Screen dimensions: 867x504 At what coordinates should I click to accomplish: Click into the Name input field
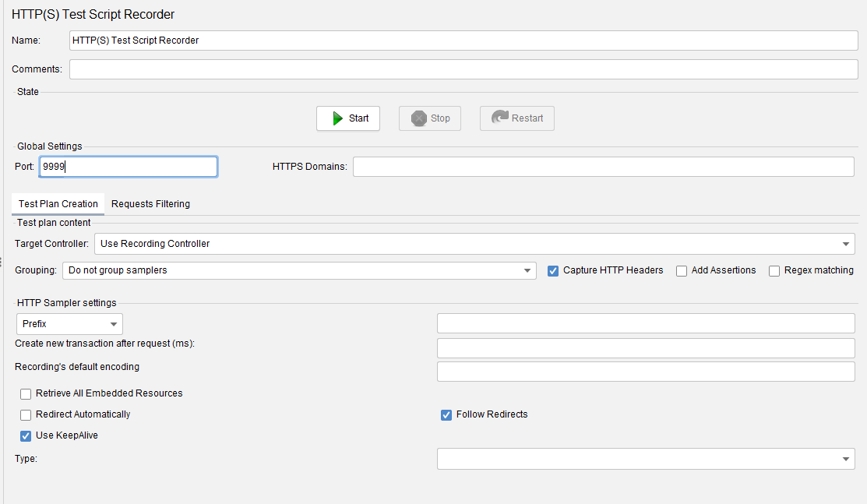(x=463, y=41)
